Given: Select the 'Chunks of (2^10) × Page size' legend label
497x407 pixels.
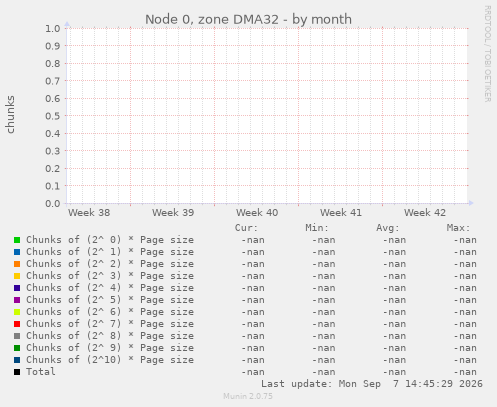Looking at the screenshot, I should 110,360.
